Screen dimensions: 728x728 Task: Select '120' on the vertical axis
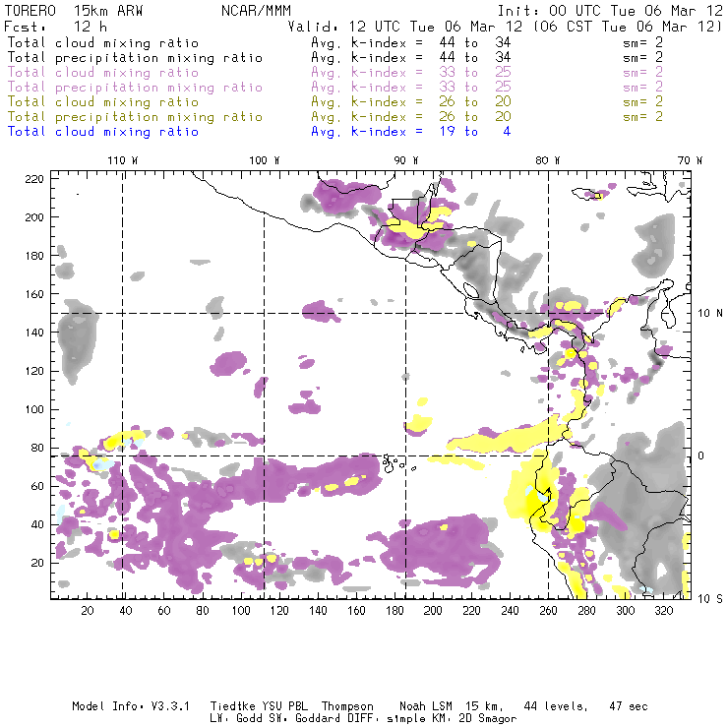coord(34,372)
